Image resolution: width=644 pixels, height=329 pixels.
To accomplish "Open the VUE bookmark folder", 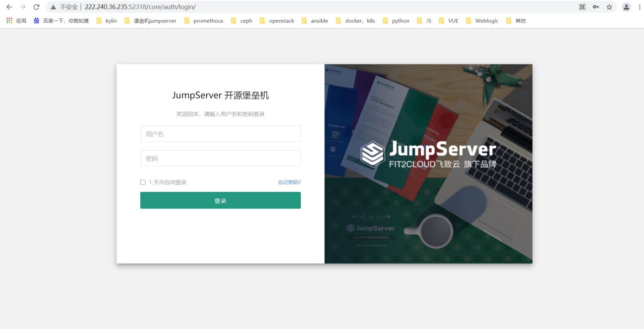I will tap(449, 21).
